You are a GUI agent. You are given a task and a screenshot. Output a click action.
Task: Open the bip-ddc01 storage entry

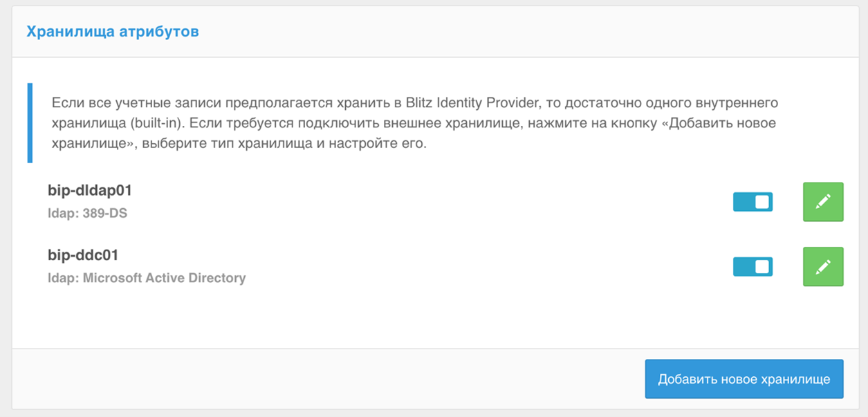[x=83, y=255]
